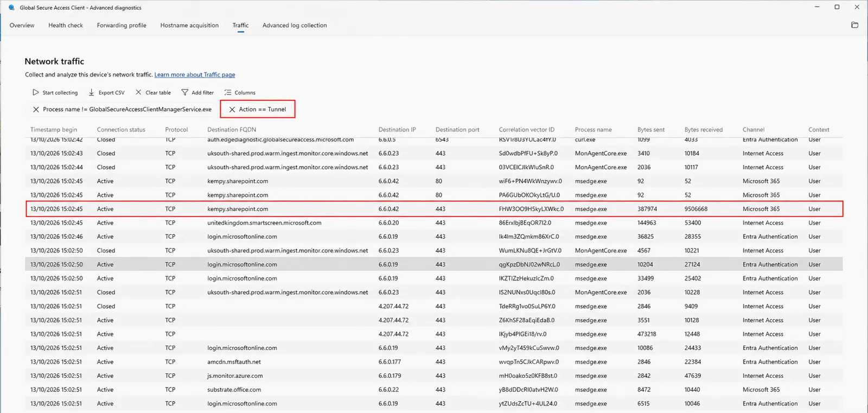Click the Columns list icon
Image resolution: width=868 pixels, height=413 pixels.
[x=228, y=93]
